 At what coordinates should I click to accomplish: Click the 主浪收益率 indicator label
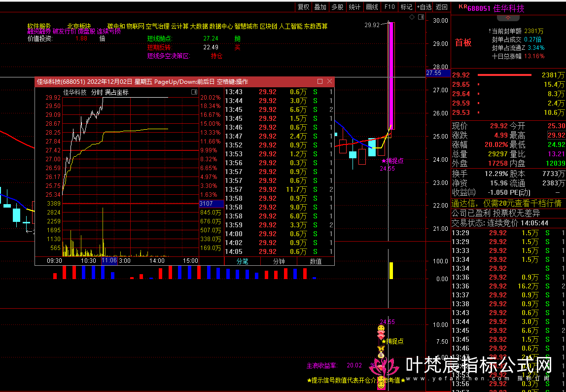pos(321,366)
